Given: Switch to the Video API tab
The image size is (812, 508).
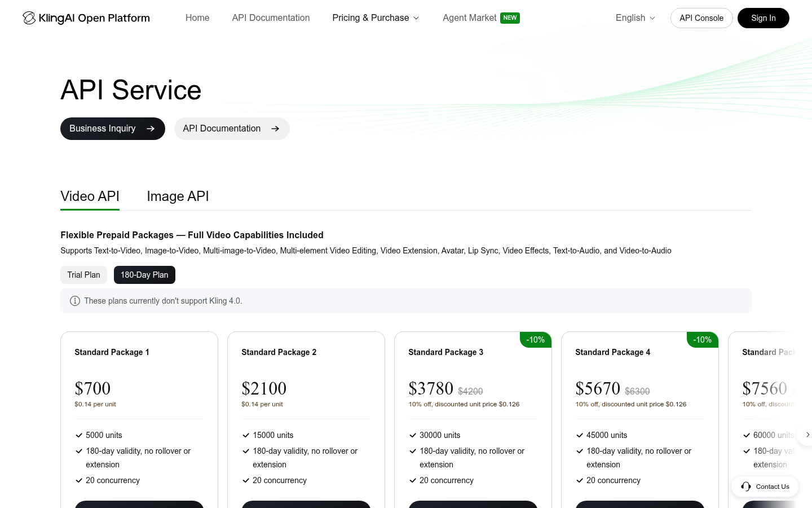Looking at the screenshot, I should coord(90,196).
